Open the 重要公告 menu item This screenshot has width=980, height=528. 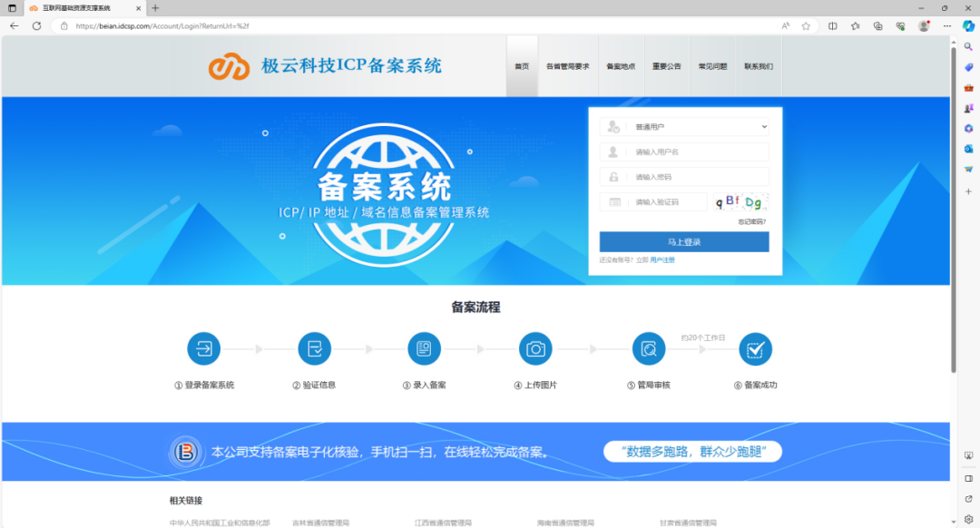pos(667,64)
